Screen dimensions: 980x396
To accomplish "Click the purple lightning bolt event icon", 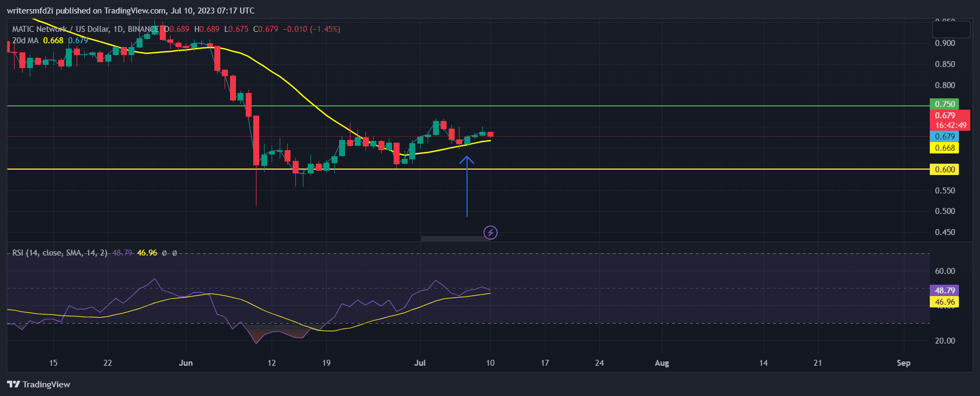I will tap(490, 233).
